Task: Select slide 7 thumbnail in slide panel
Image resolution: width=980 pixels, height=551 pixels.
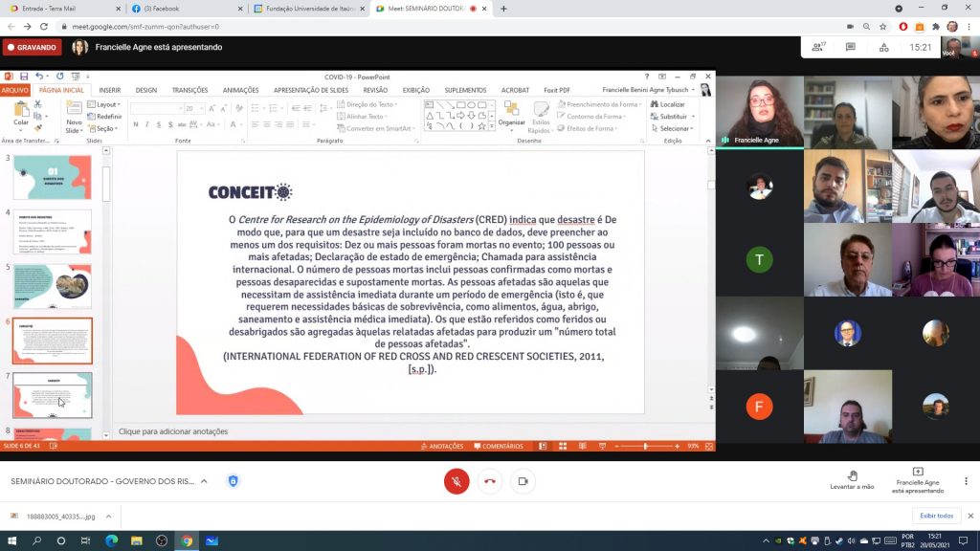Action: (x=53, y=395)
